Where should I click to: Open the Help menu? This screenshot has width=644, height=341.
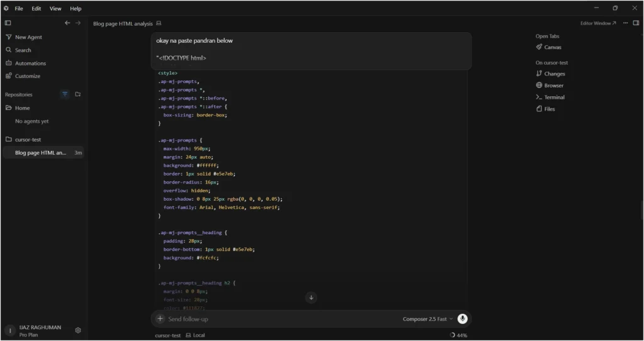pyautogui.click(x=75, y=9)
